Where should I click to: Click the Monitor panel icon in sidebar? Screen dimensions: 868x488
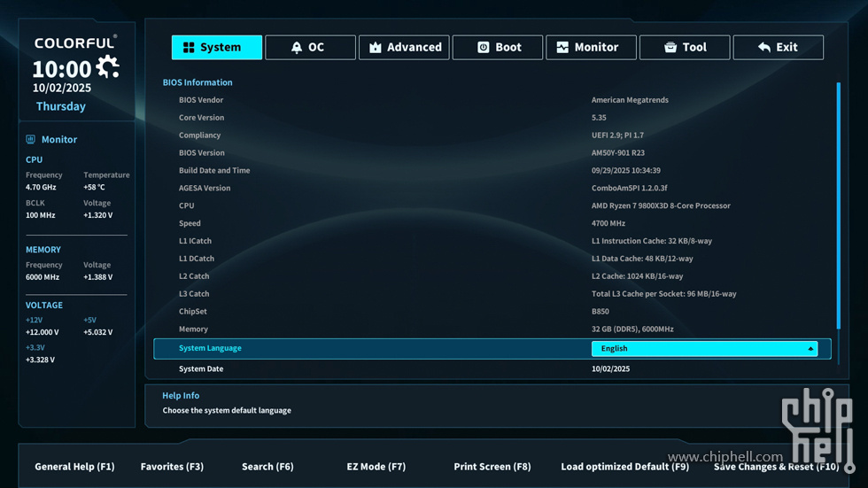[31, 139]
